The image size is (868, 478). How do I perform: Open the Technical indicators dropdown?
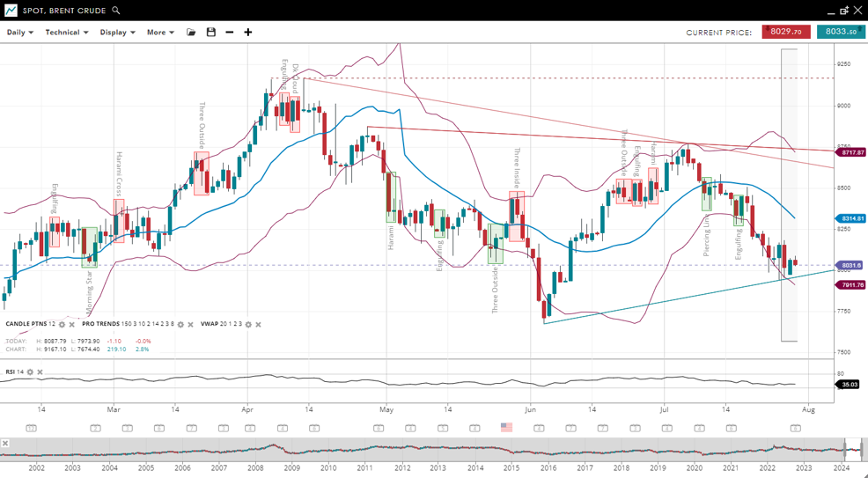pos(67,33)
